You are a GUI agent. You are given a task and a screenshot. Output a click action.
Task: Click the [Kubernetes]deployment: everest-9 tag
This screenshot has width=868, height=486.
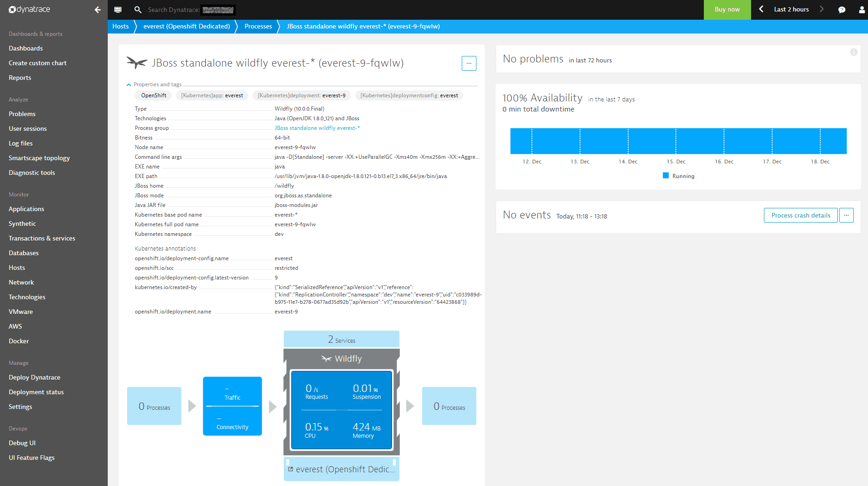[302, 95]
